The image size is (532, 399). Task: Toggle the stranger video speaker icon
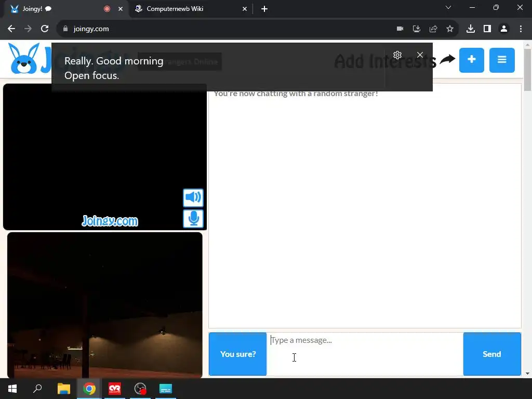point(193,197)
